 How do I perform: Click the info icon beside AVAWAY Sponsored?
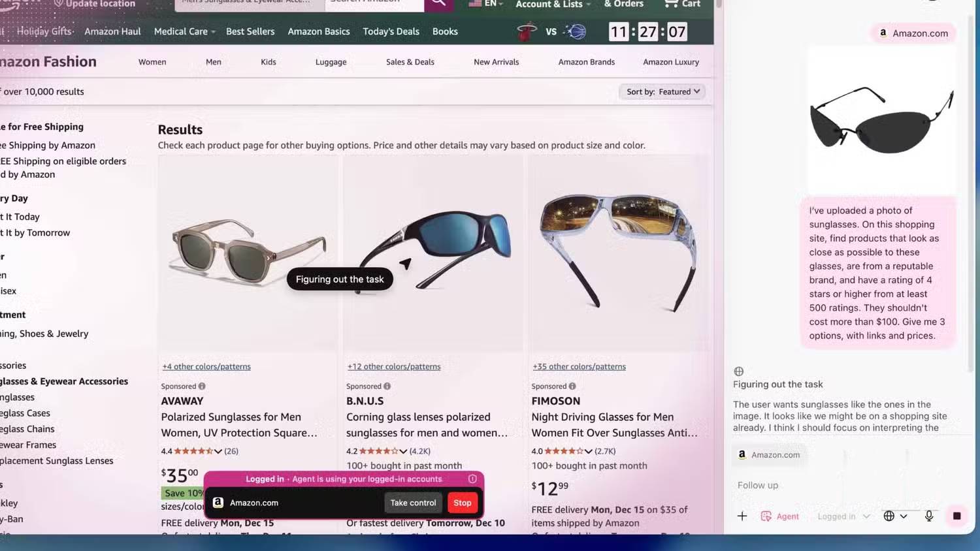[202, 386]
